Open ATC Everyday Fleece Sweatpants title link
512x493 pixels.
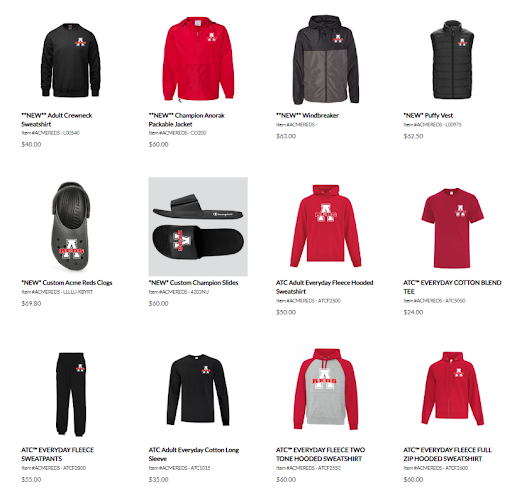click(58, 454)
